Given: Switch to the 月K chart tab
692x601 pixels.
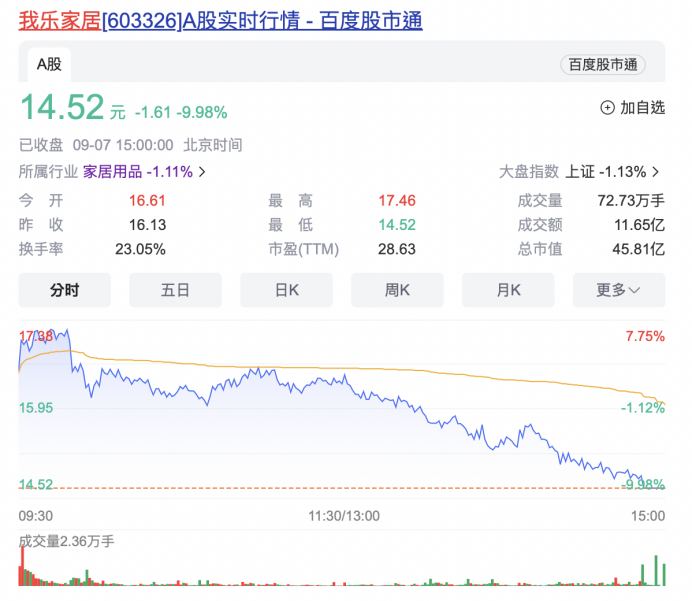Looking at the screenshot, I should (x=508, y=290).
